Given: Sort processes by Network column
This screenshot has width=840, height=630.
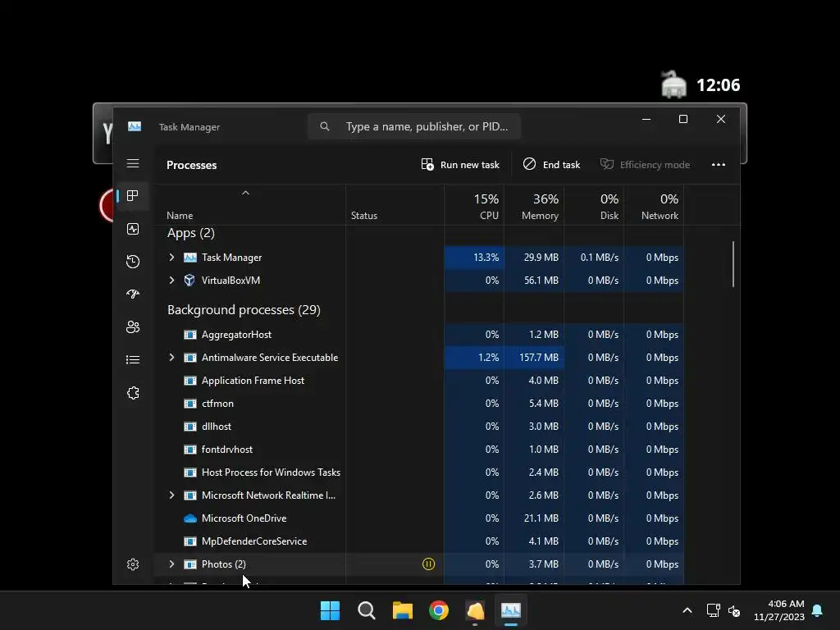Looking at the screenshot, I should [654, 206].
